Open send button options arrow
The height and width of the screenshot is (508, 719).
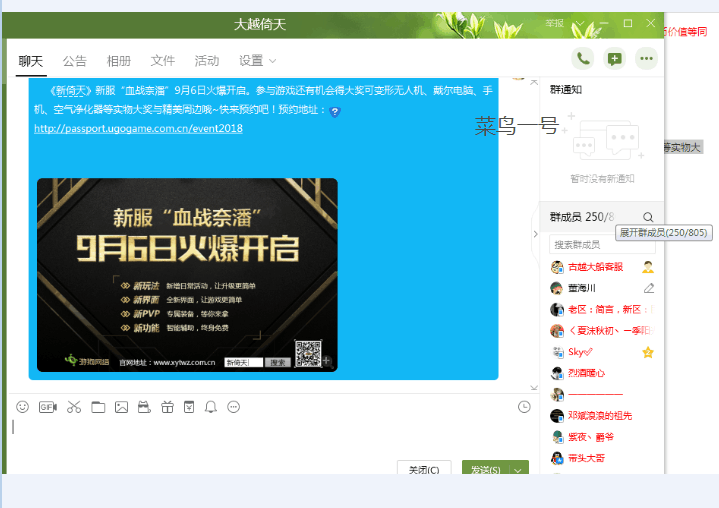click(519, 470)
